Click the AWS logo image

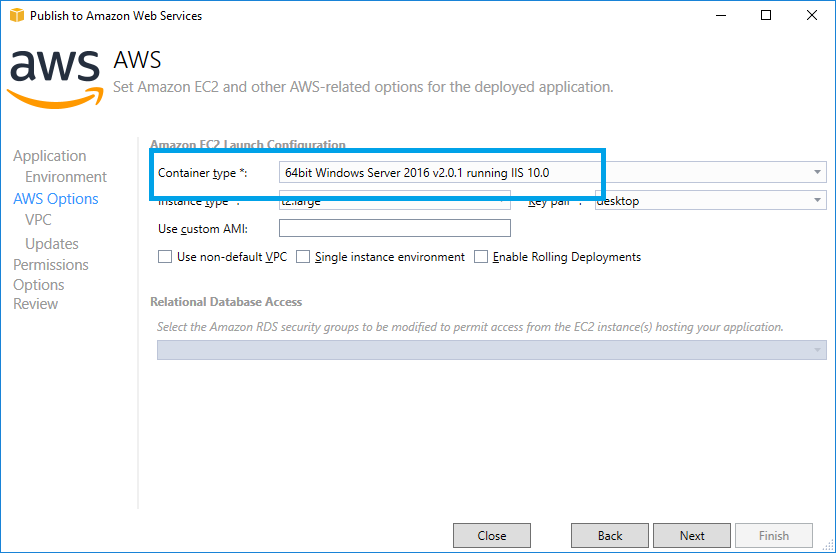(x=55, y=78)
